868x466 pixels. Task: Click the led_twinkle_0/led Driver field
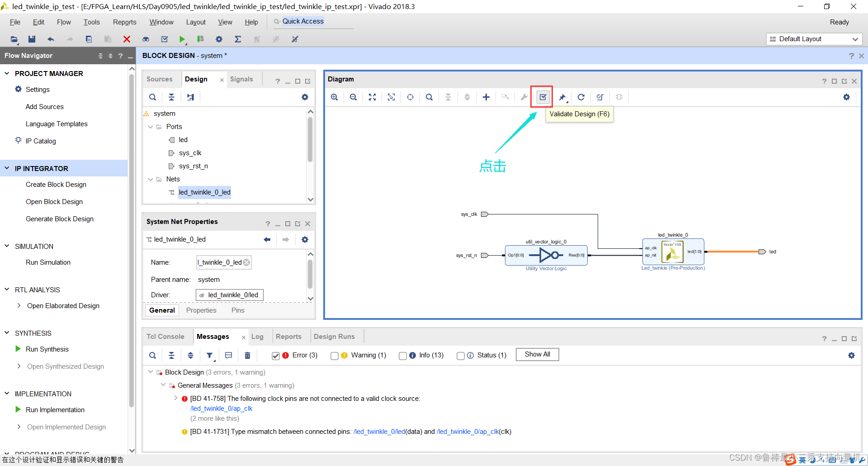[x=230, y=295]
